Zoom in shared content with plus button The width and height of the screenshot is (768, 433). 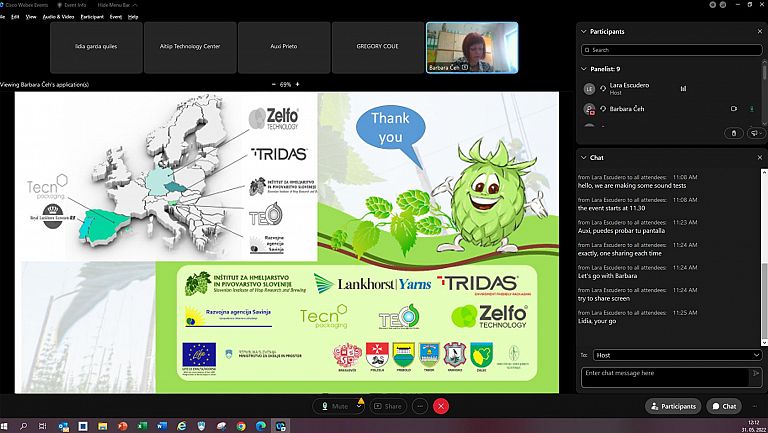point(297,84)
